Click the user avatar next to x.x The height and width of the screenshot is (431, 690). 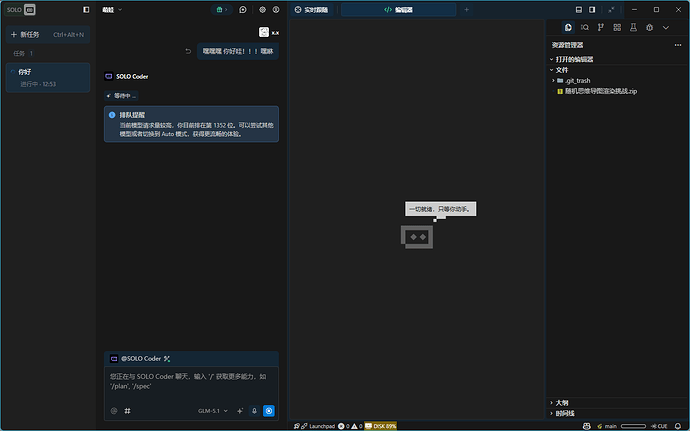[264, 32]
